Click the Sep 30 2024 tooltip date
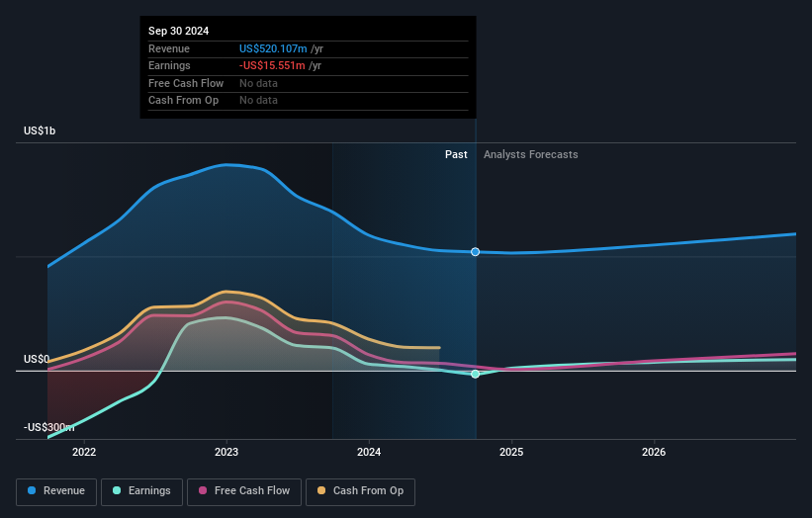Screen dimensions: 812x518 click(x=179, y=31)
